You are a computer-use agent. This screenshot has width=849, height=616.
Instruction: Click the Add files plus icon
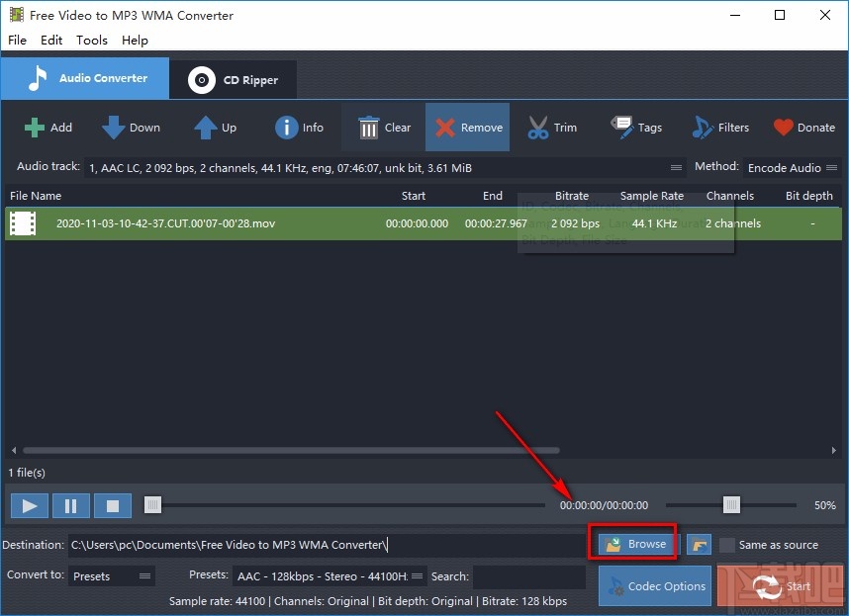coord(35,128)
